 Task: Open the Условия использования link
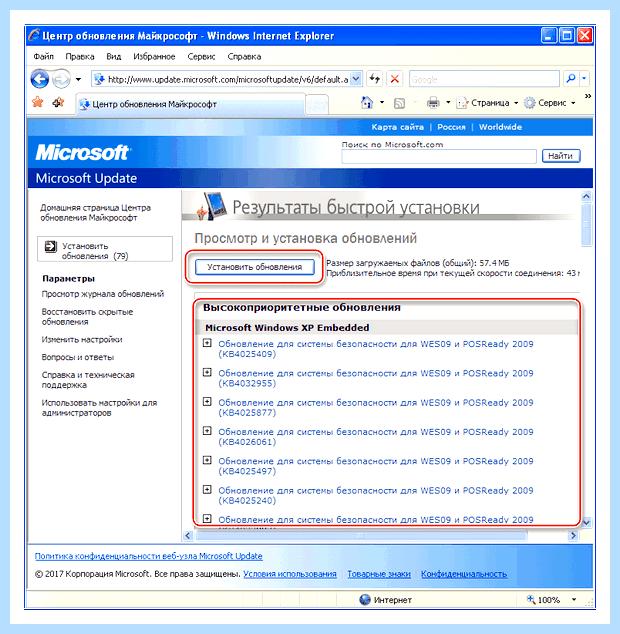click(290, 574)
